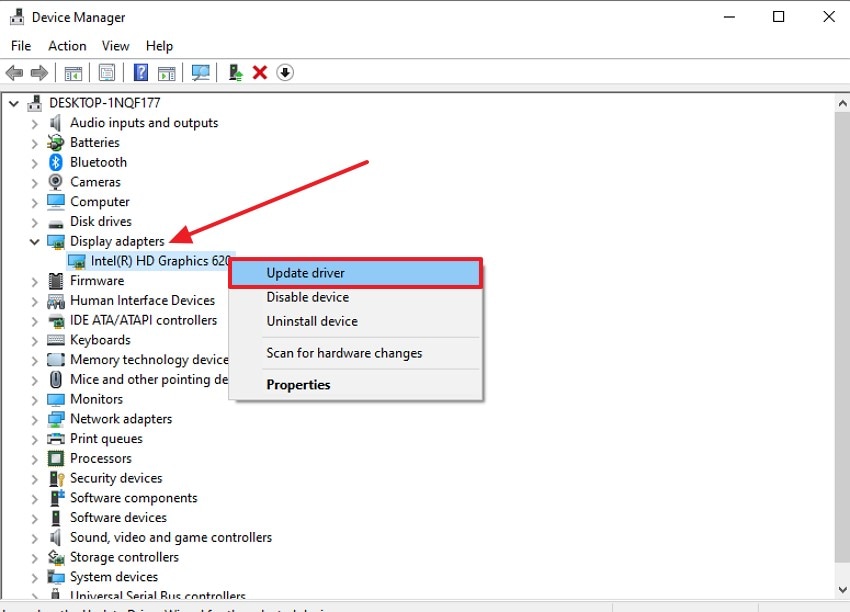The height and width of the screenshot is (612, 850).
Task: Expand the Disk drives category
Action: coord(35,222)
